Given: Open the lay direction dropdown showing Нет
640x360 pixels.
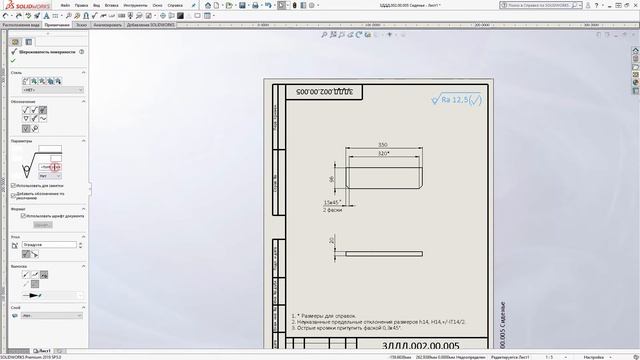Looking at the screenshot, I should click(50, 176).
